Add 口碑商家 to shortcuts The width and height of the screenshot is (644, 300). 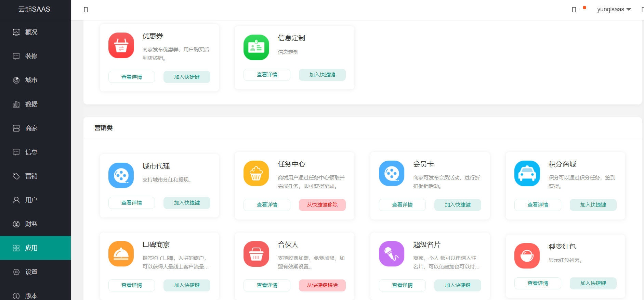click(x=187, y=285)
